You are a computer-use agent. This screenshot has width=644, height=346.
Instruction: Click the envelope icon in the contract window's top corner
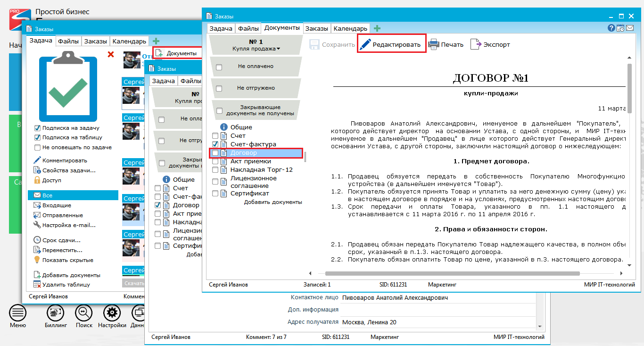[x=630, y=28]
